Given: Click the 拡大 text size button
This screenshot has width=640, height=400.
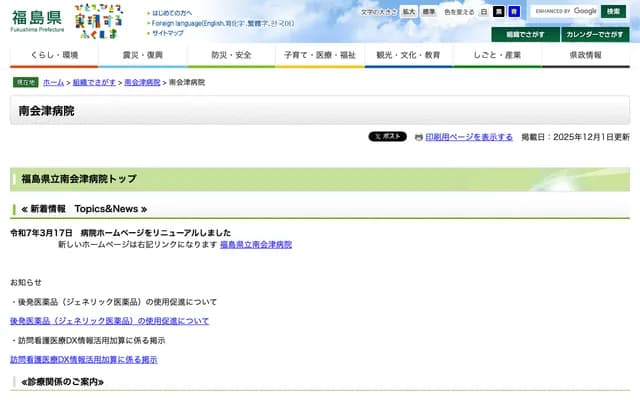Looking at the screenshot, I should (409, 12).
